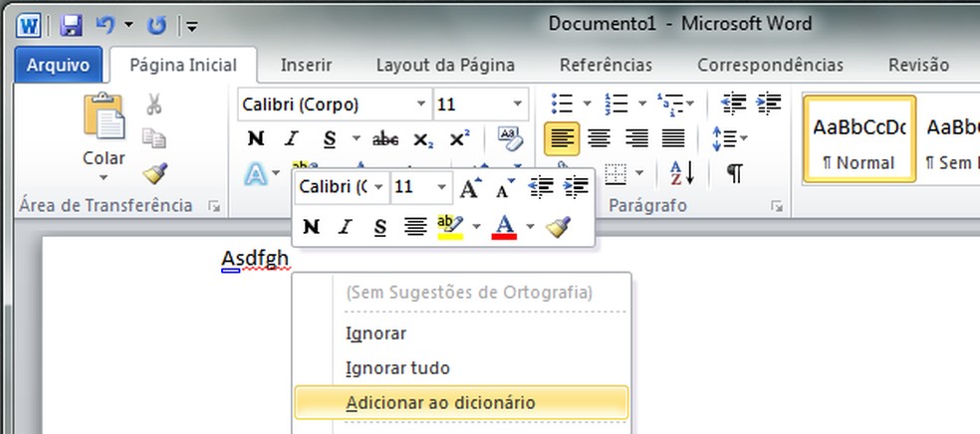Switch to the Layout da Página tab
This screenshot has height=434, width=980.
click(445, 65)
